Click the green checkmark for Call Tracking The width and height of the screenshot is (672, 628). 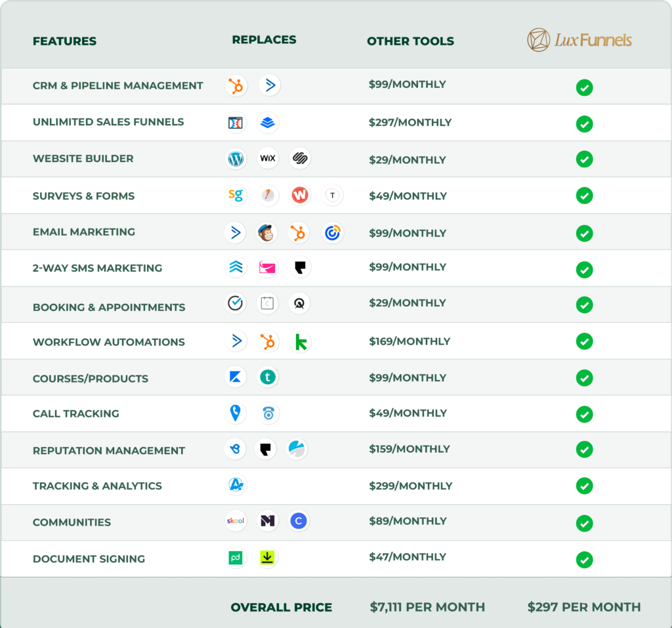click(x=584, y=414)
